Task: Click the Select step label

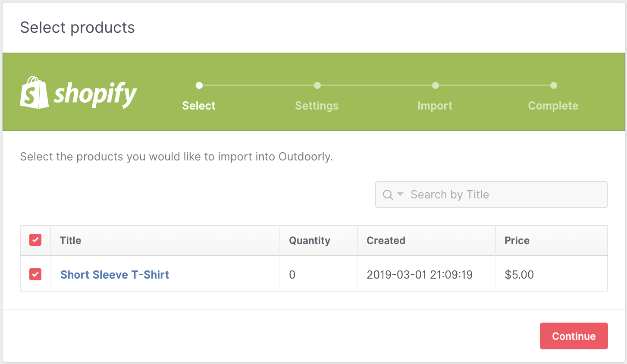Action: click(x=199, y=106)
